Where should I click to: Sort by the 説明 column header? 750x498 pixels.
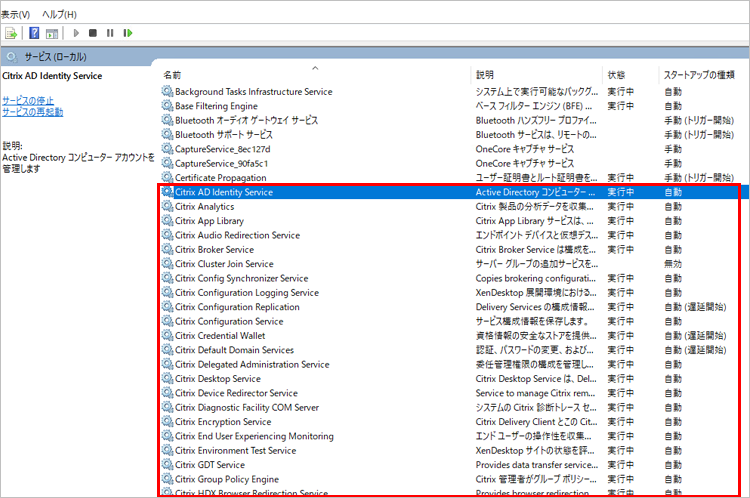click(485, 75)
